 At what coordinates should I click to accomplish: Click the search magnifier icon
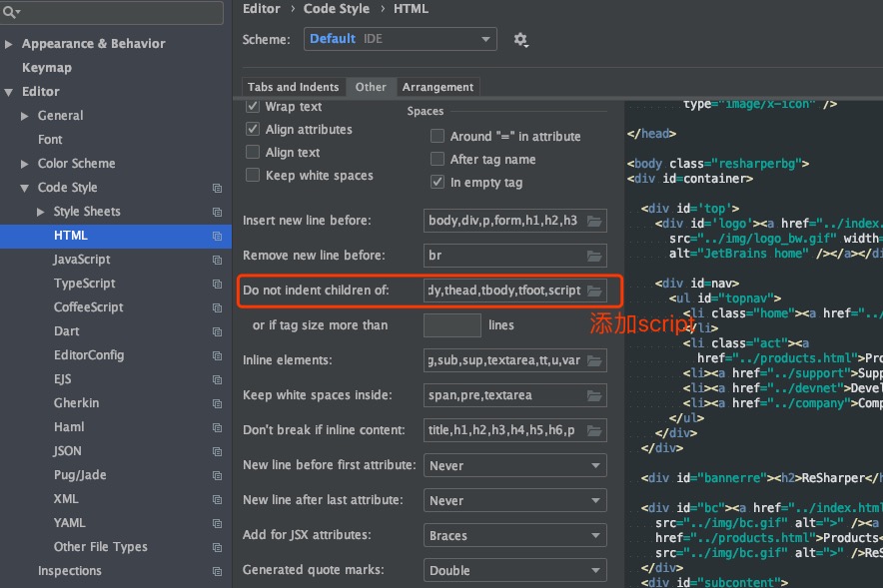(10, 11)
